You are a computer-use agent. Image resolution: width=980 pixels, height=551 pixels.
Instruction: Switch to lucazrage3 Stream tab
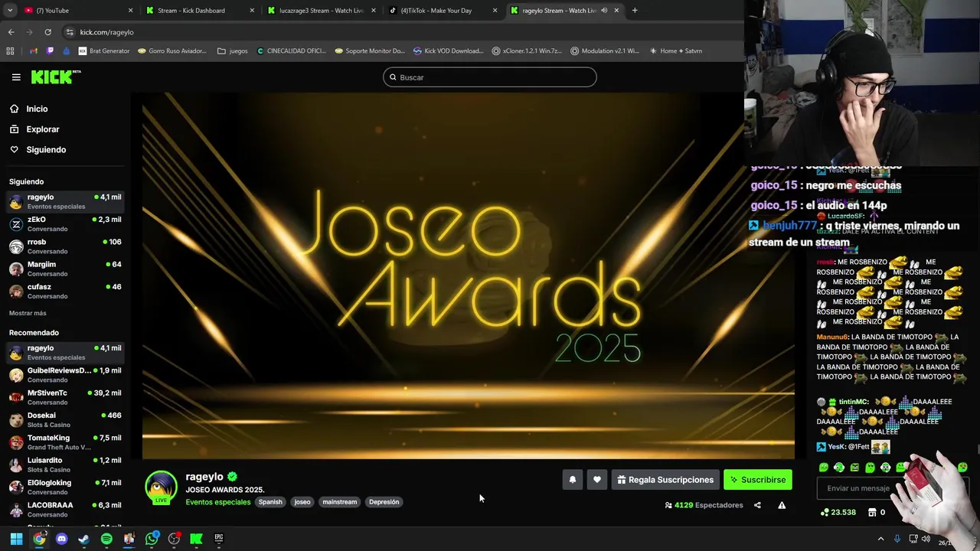tap(322, 11)
